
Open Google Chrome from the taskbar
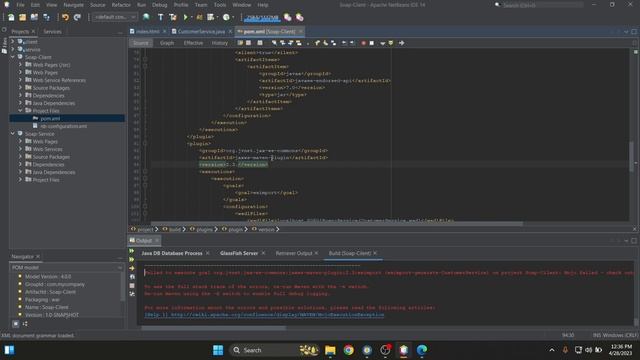click(x=349, y=350)
